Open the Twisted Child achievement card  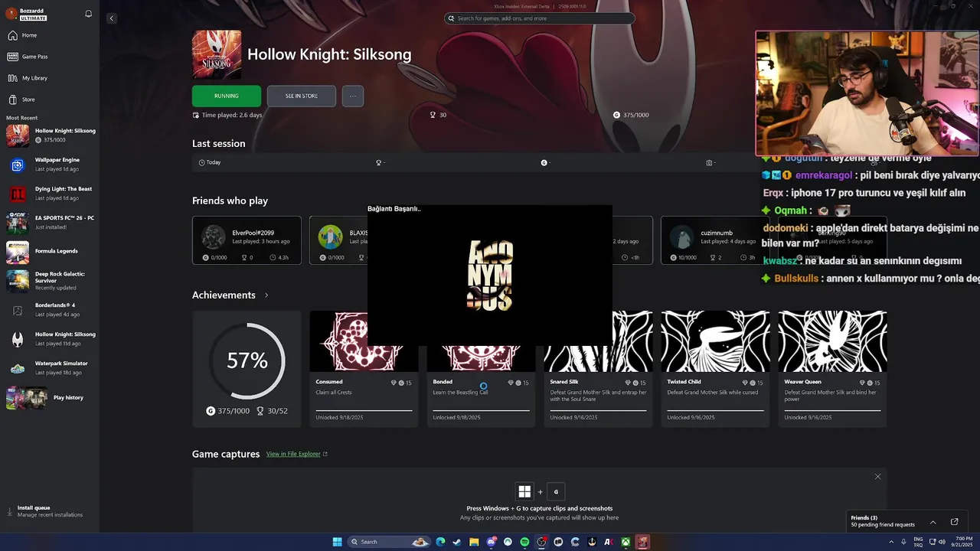click(x=715, y=369)
